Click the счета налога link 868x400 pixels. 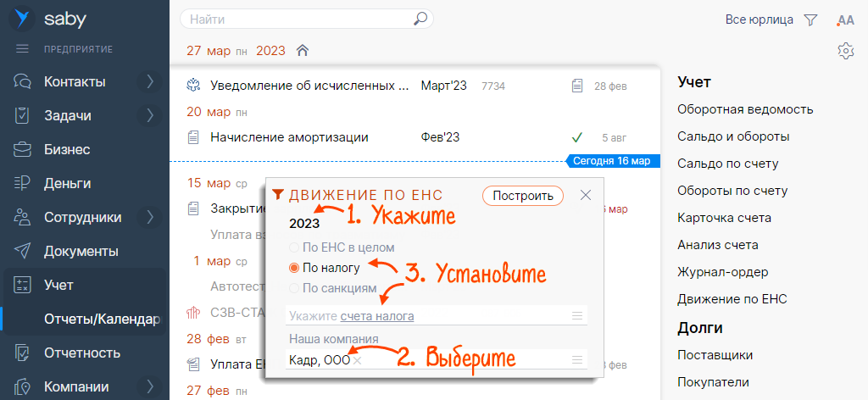pos(377,316)
